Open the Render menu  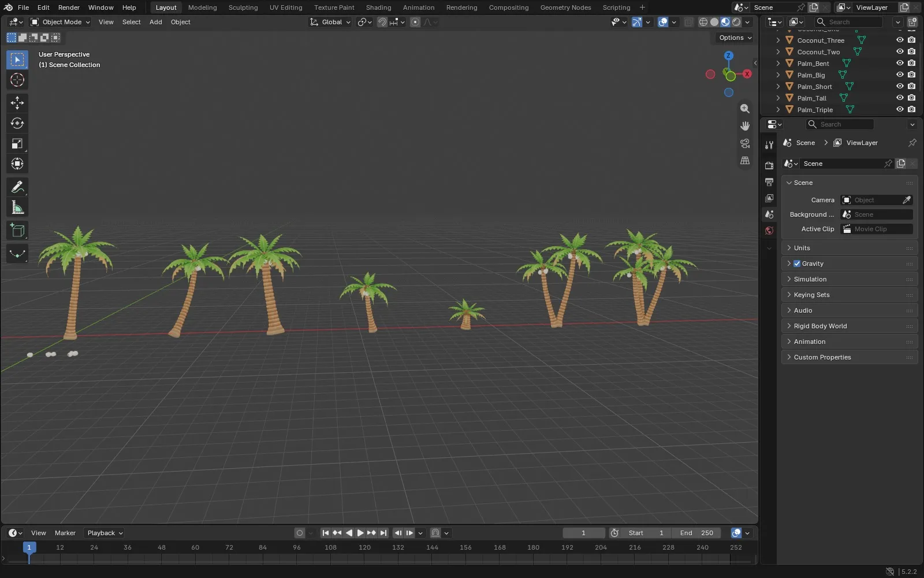(69, 8)
